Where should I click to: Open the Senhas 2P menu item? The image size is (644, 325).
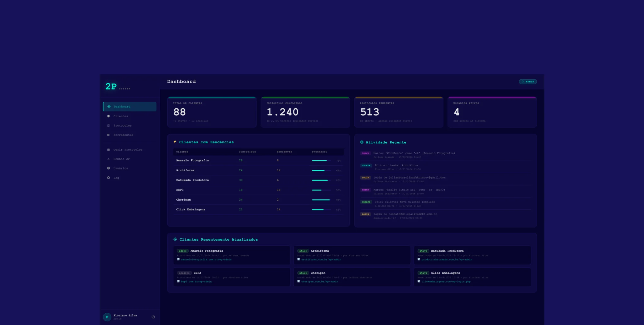coord(121,159)
